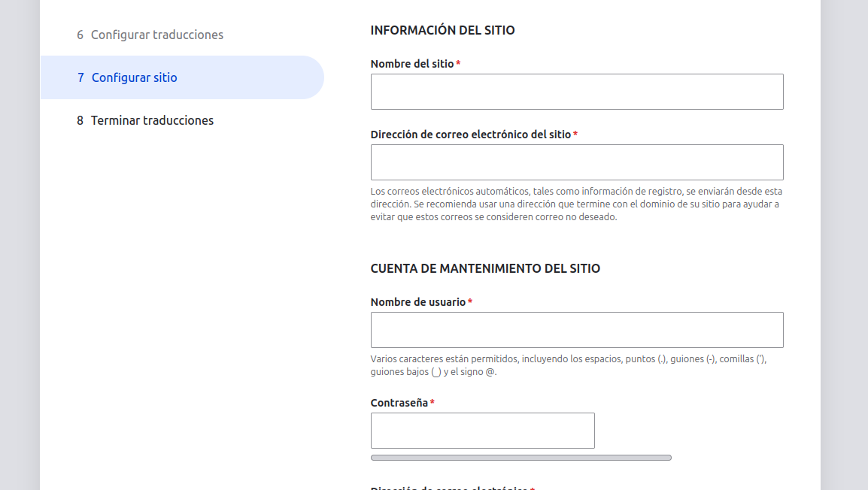Select the highlighted Configurar sitio step

[x=134, y=77]
